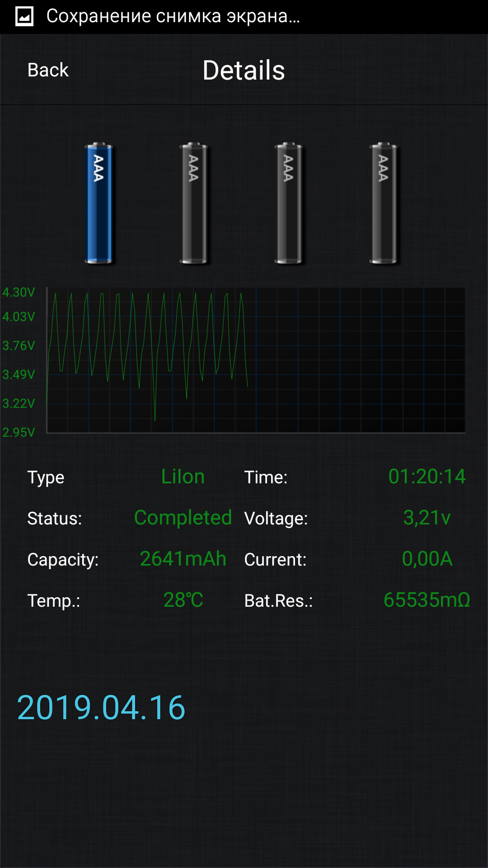Tap the 4.30V axis label
The image size is (488, 868).
[19, 292]
